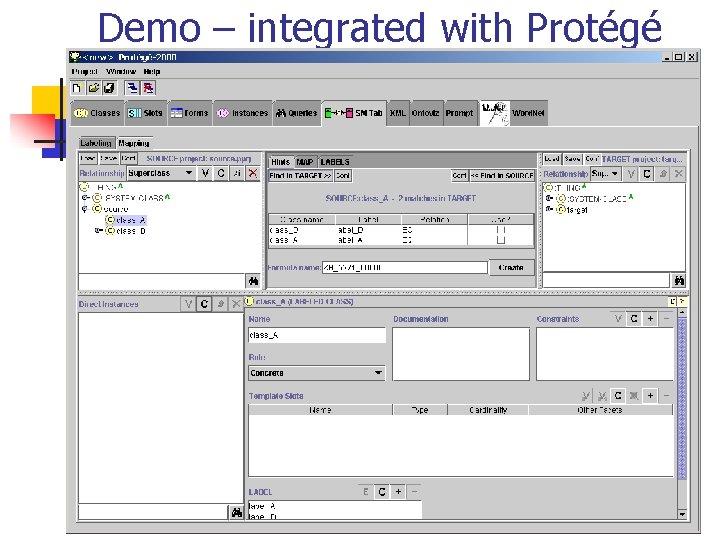This screenshot has width=720, height=540.
Task: Click the Name field containing class_A
Action: click(317, 335)
